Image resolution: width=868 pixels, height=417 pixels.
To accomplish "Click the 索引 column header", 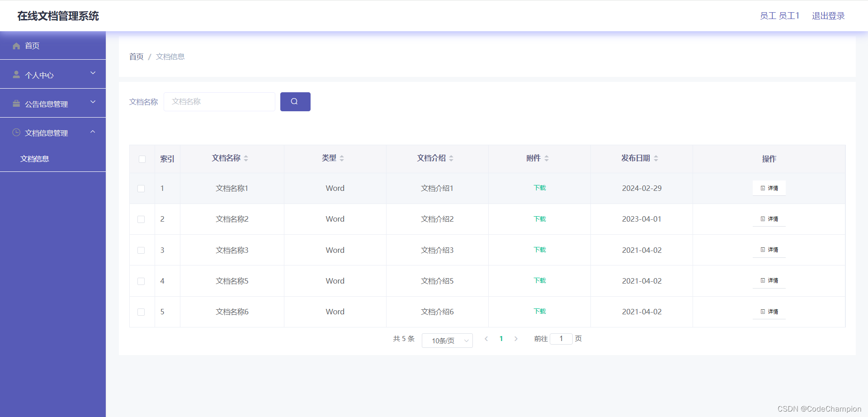I will pos(167,159).
